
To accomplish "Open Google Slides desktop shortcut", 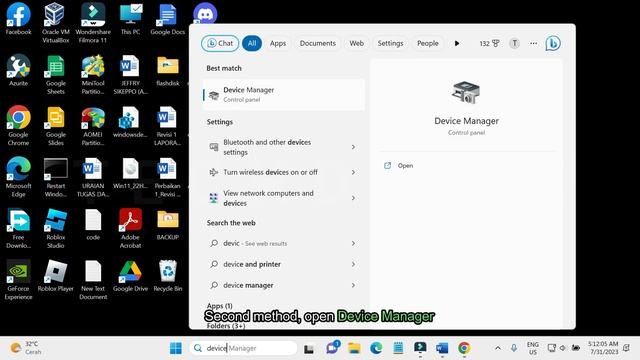I will (x=56, y=126).
